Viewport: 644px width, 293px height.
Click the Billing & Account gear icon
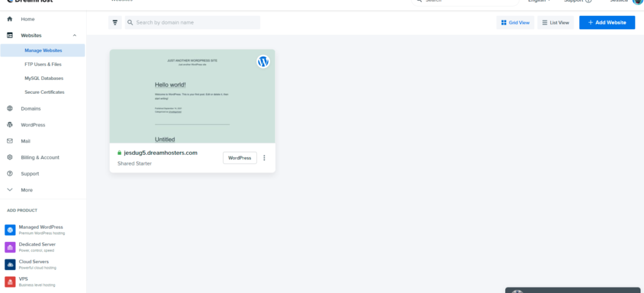tap(10, 157)
